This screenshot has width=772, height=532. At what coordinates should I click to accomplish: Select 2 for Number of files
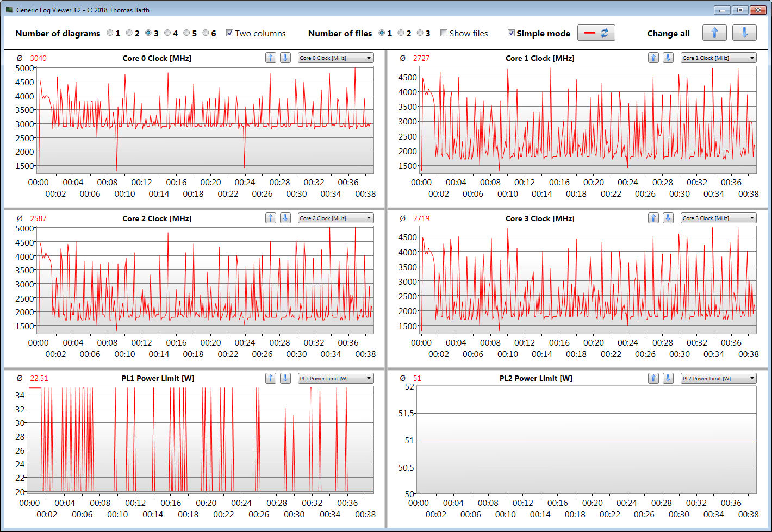point(401,33)
